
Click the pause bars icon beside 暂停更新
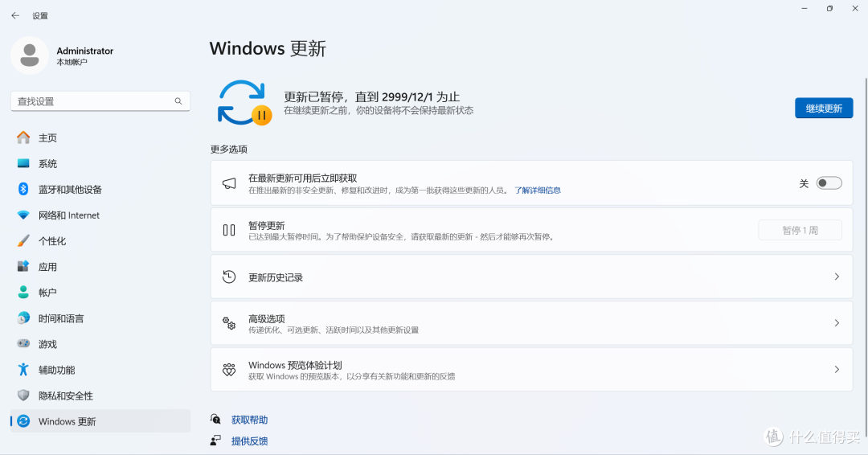click(229, 230)
